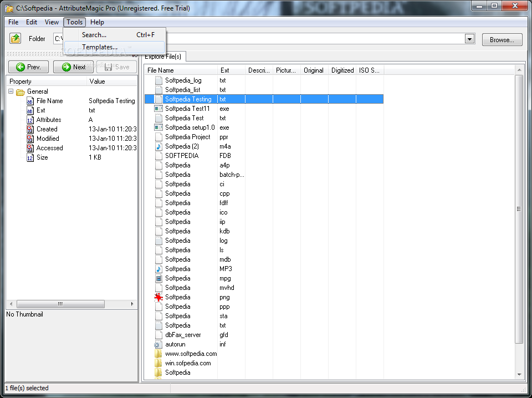Select the Softpedia kdb file row
Screen dimensions: 532x398
264,231
